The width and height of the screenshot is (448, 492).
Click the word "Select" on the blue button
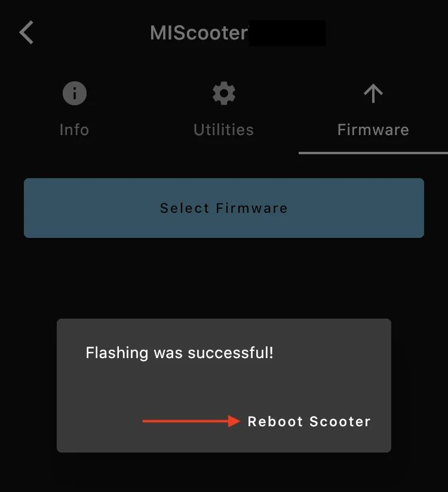(x=185, y=208)
